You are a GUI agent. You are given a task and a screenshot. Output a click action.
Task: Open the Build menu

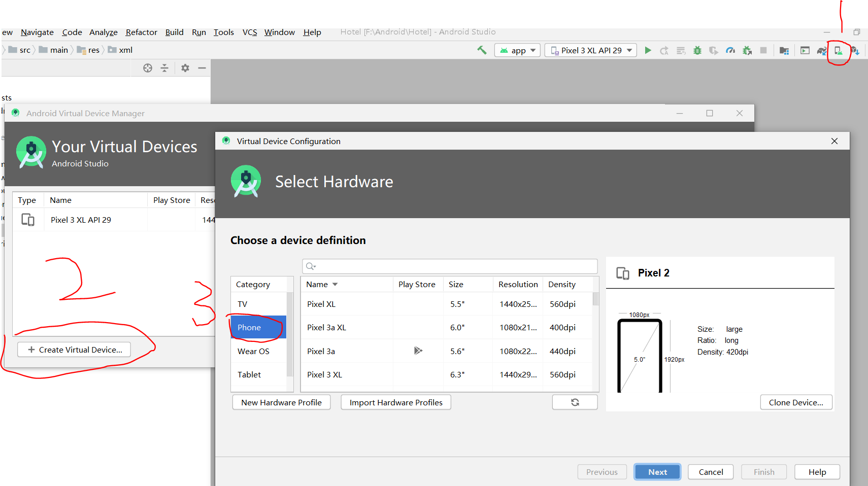175,32
